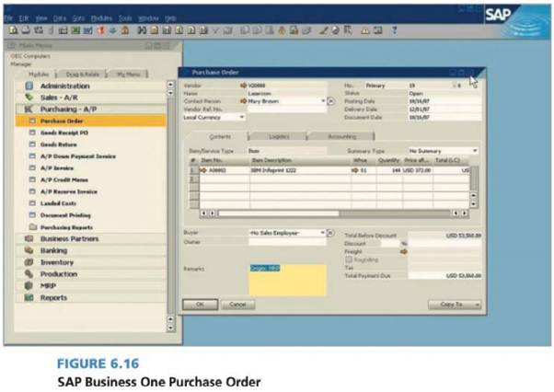
Task: Open the Banking module icon
Action: point(29,250)
